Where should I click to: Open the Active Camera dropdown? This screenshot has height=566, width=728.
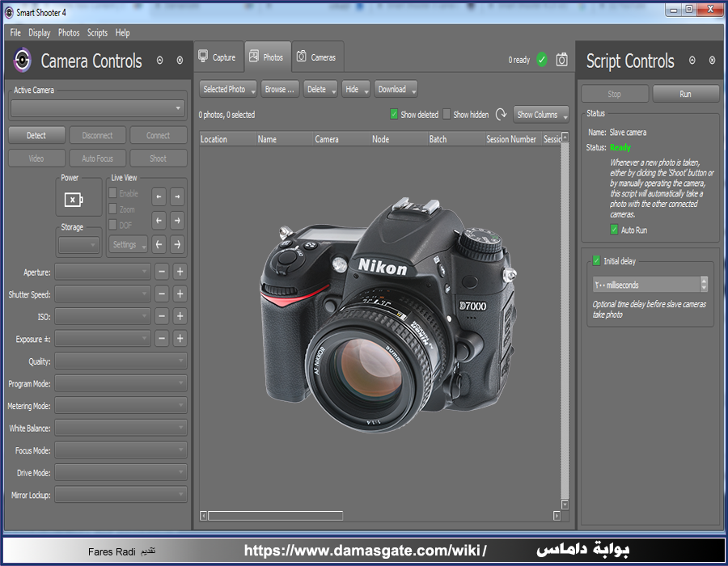point(98,108)
